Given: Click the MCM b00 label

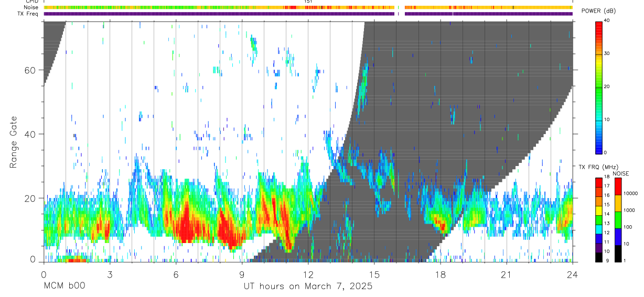Looking at the screenshot, I should point(64,286).
